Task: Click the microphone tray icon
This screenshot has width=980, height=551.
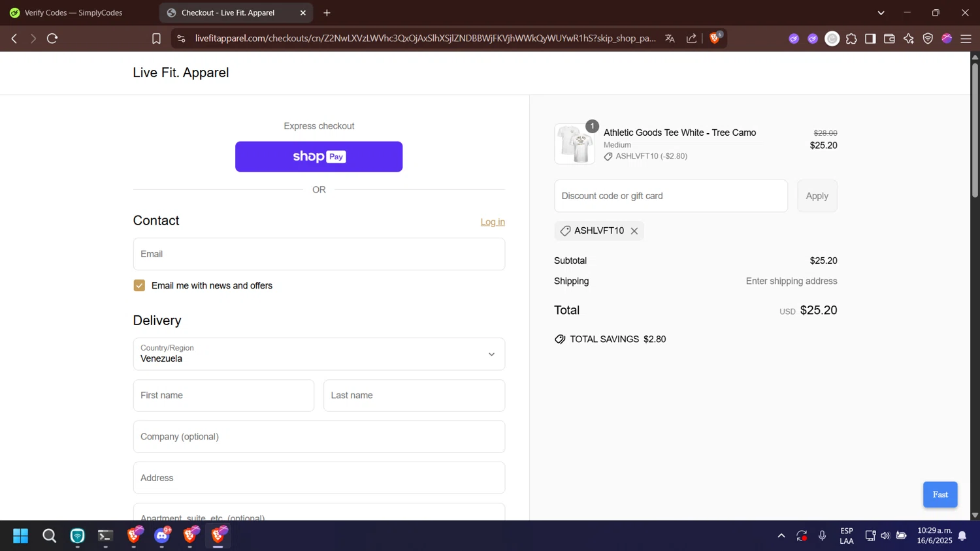Action: click(822, 536)
